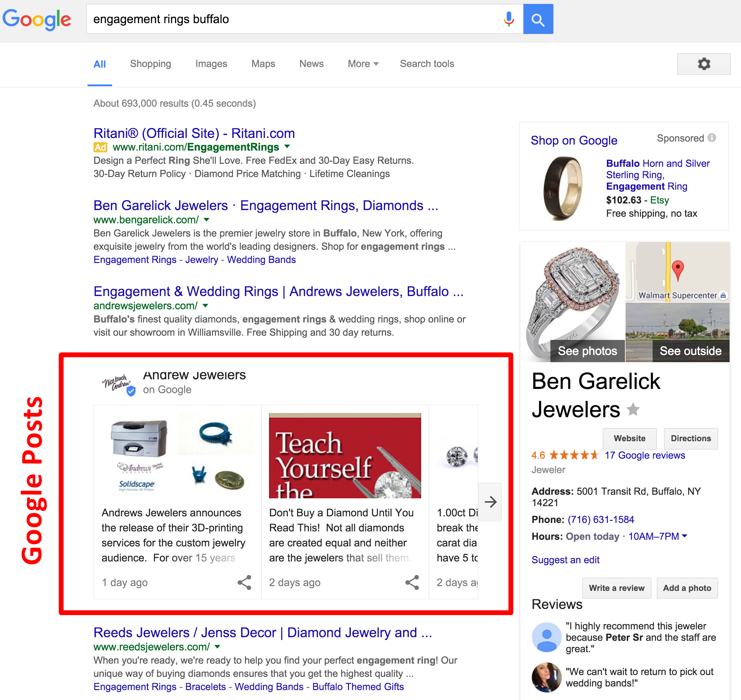Click Jewelry sitelink under Ben Garelick
741x700 pixels.
tap(201, 260)
